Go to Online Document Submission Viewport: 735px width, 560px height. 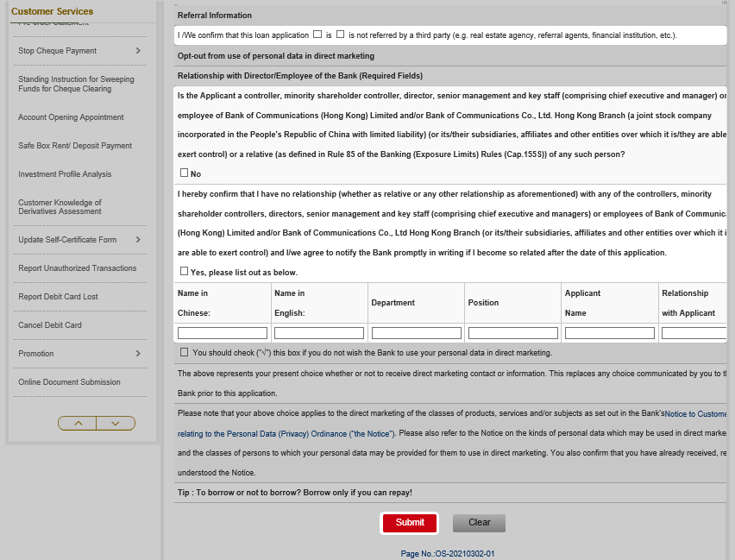tap(69, 382)
